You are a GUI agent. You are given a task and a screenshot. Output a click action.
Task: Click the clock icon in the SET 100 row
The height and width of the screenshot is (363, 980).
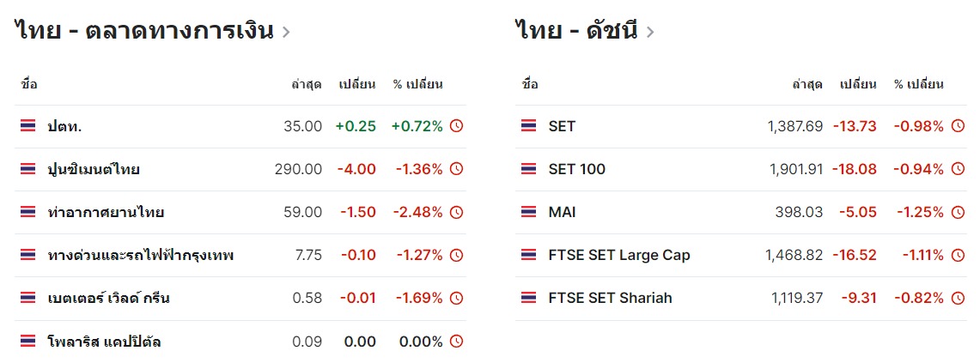959,169
